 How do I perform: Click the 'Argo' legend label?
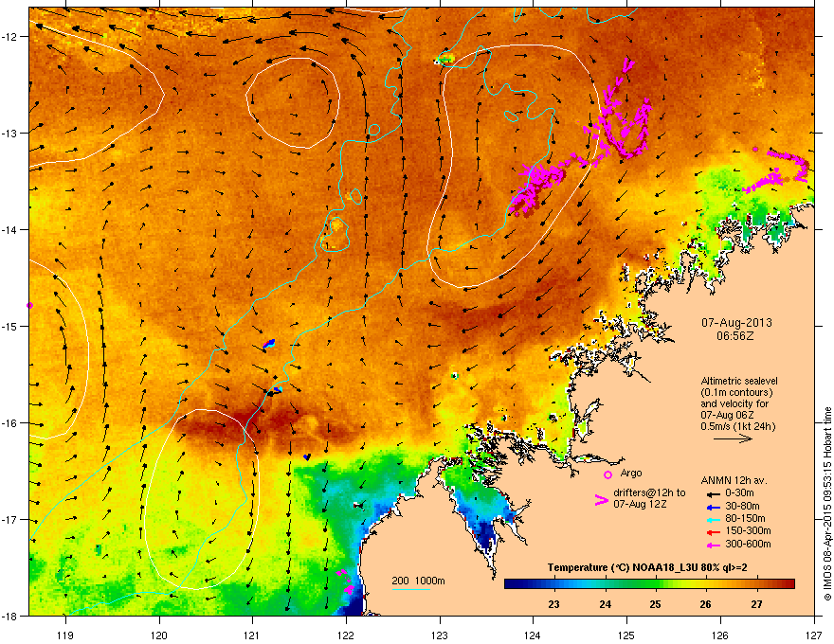631,473
